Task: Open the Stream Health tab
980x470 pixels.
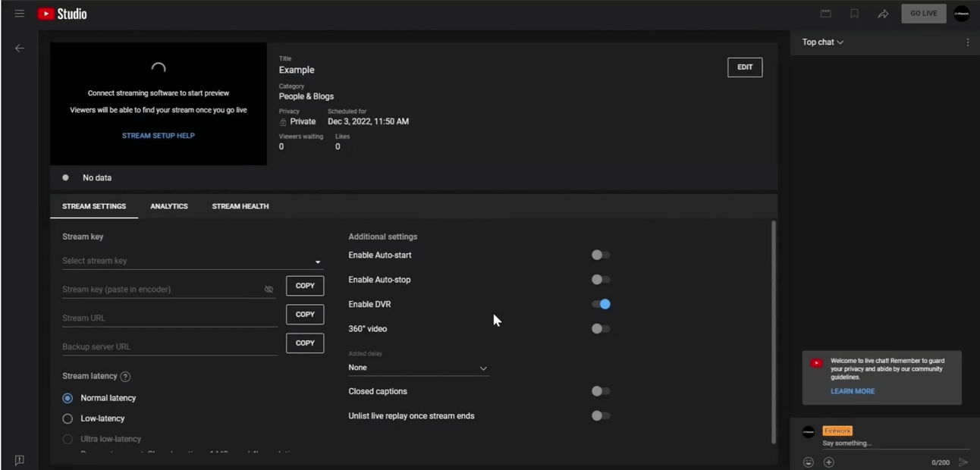Action: 240,206
